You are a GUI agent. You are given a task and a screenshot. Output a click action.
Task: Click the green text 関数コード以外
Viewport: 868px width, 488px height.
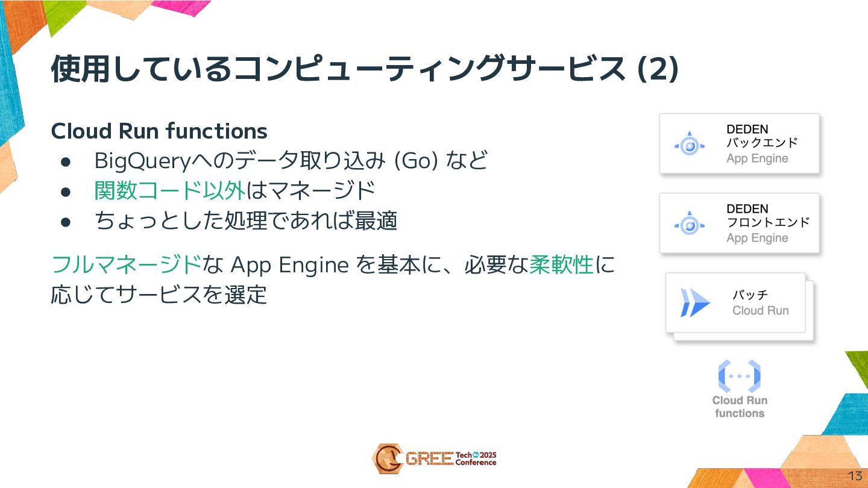[x=170, y=191]
